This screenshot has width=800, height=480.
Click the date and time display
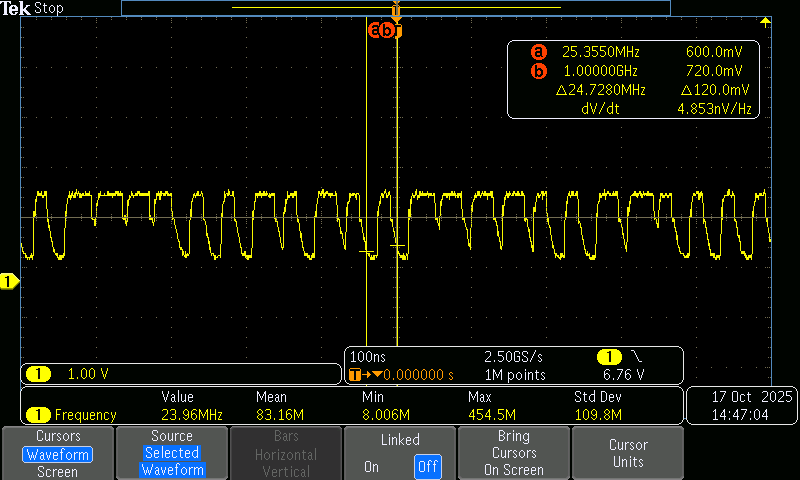pos(741,405)
